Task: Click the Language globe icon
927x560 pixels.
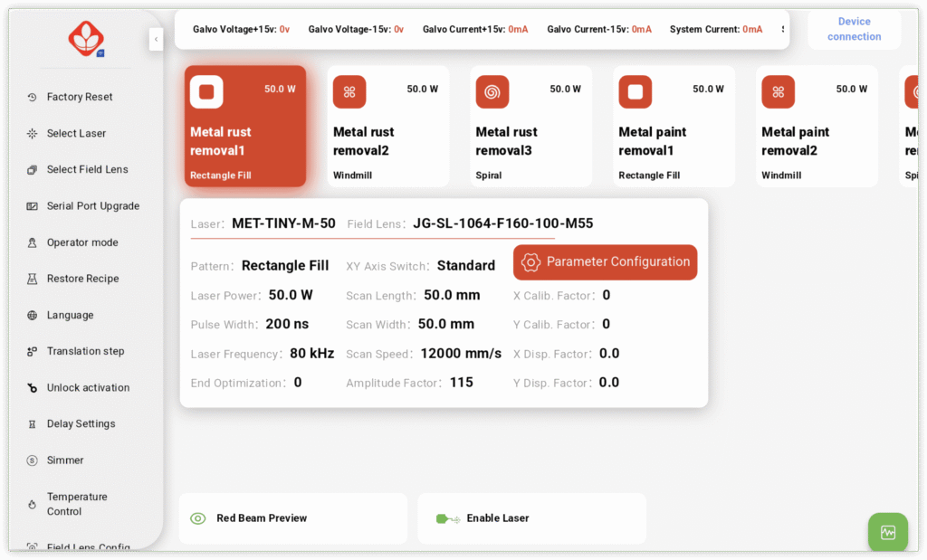Action: pos(32,315)
